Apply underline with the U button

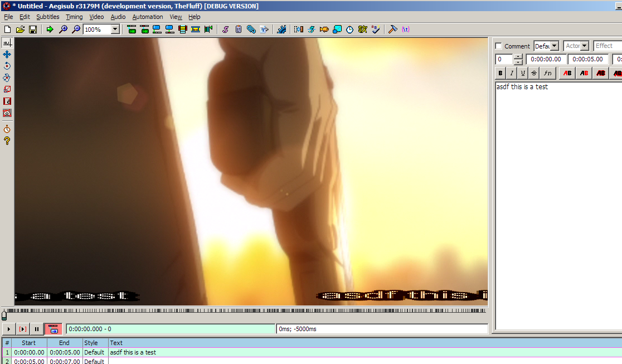click(x=523, y=73)
